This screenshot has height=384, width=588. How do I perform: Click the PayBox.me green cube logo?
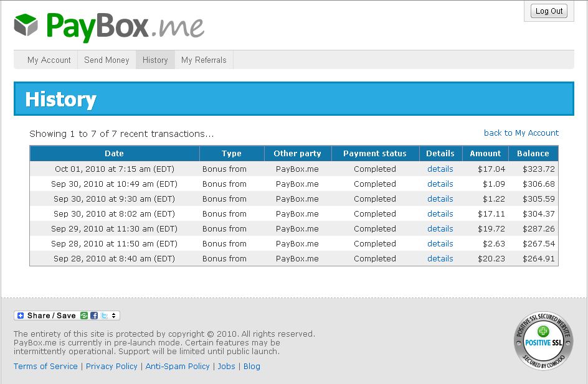26,26
